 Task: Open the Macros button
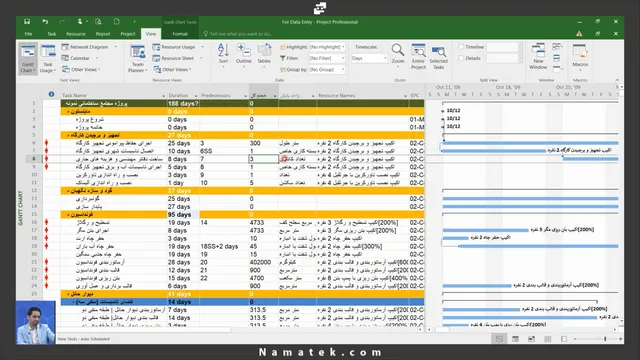click(580, 56)
